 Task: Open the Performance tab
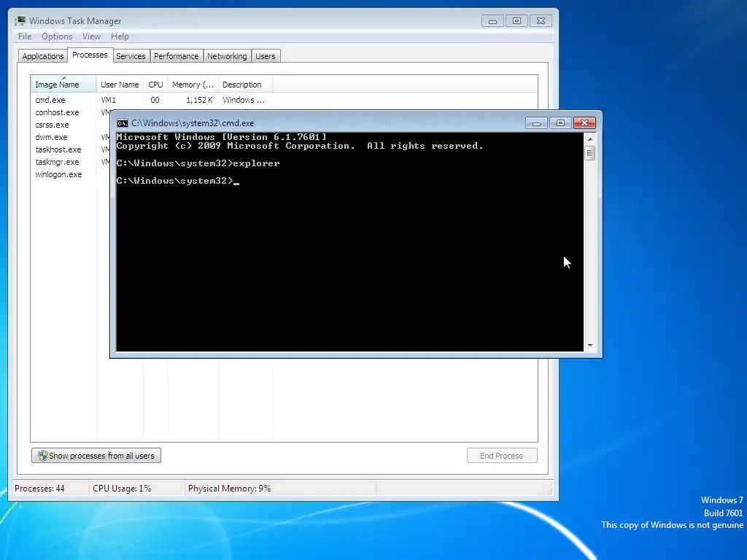click(177, 56)
